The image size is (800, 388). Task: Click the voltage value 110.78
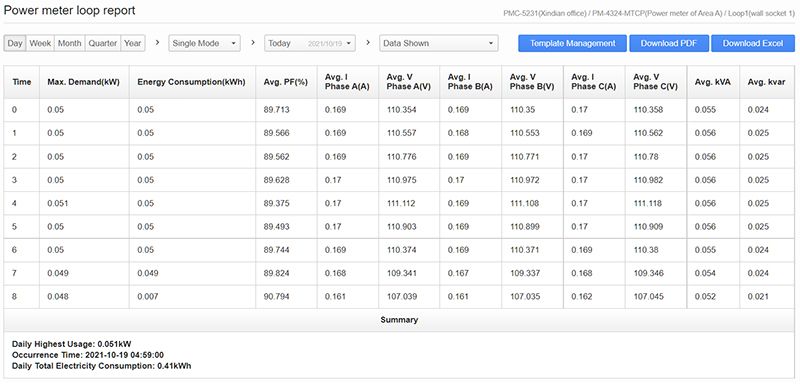pos(646,157)
